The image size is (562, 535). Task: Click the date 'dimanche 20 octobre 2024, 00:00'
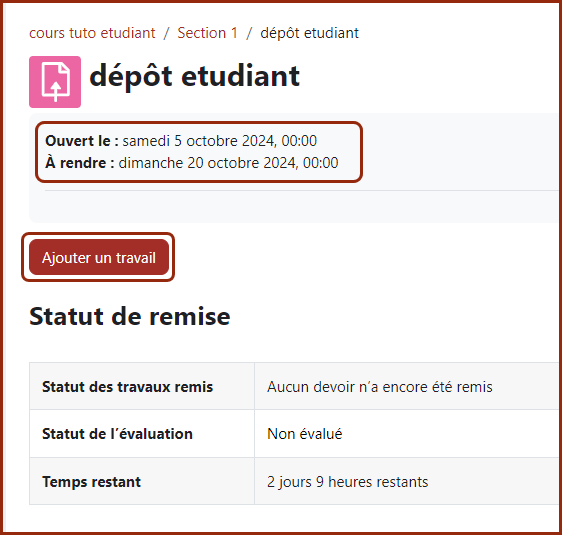(x=228, y=163)
